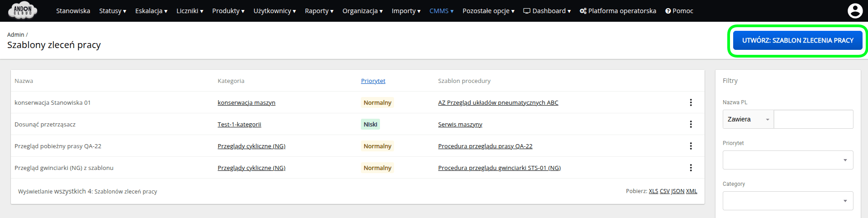Open the CMMS menu

441,11
